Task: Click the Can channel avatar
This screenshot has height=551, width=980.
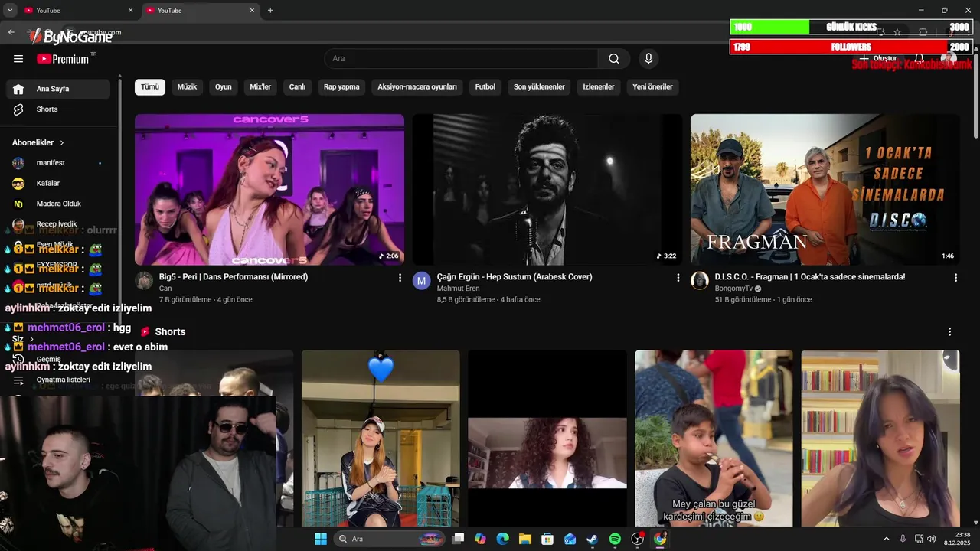Action: pyautogui.click(x=144, y=281)
